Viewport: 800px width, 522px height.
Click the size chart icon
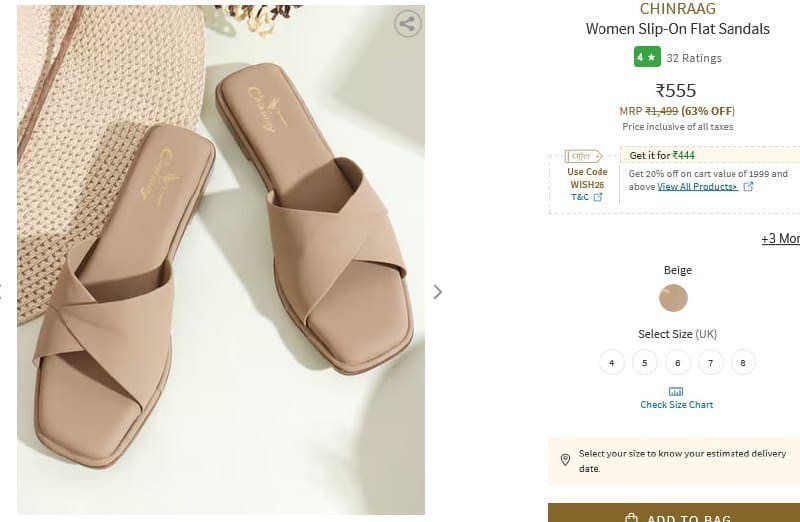coord(676,392)
